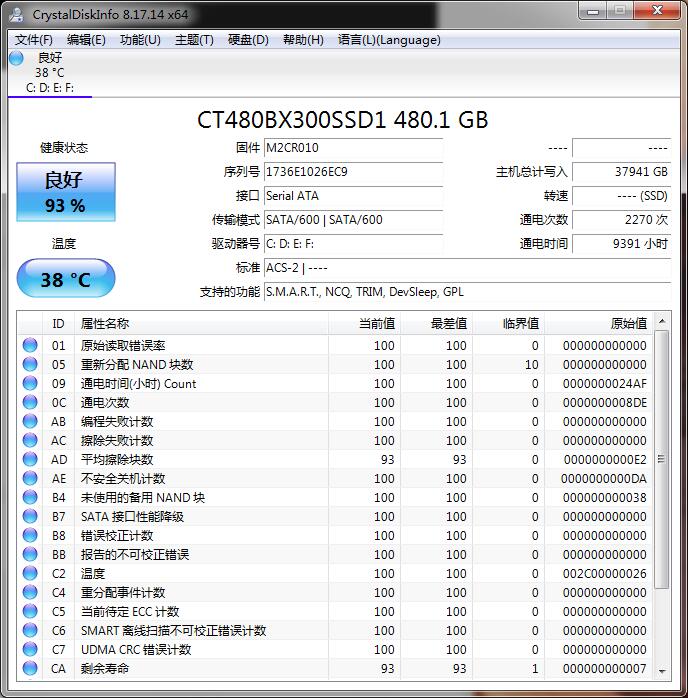This screenshot has width=688, height=698.
Task: Select the C: D: E: F: disk tab
Action: 50,73
